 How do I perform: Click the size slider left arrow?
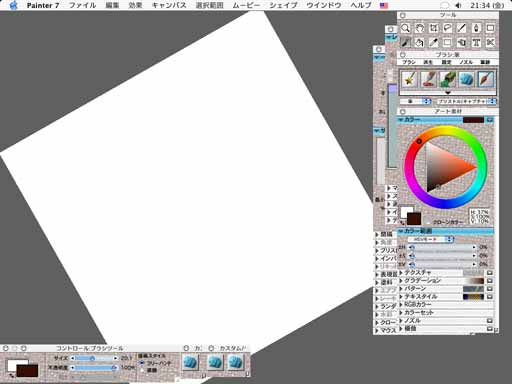[73, 358]
